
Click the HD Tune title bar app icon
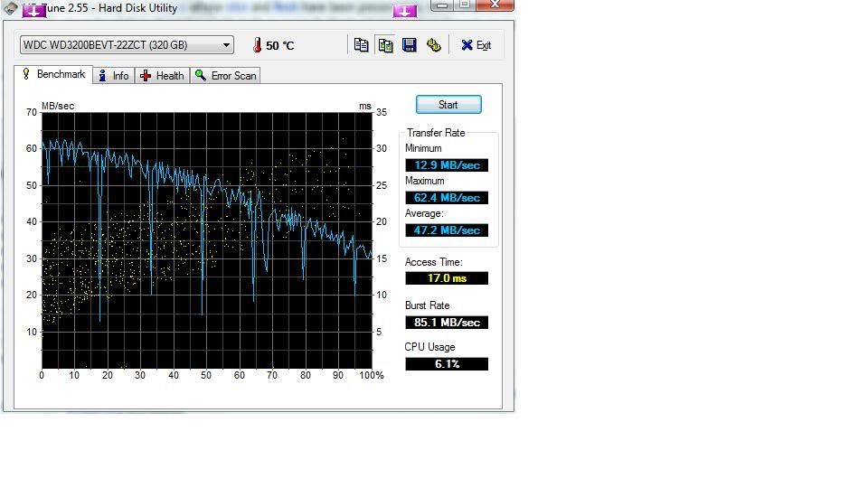coord(11,8)
